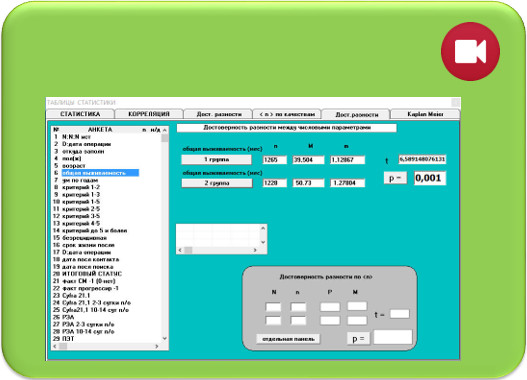Click the 'p =' button beside 0,001
Viewport: 527px width, 380px height.
(x=395, y=178)
